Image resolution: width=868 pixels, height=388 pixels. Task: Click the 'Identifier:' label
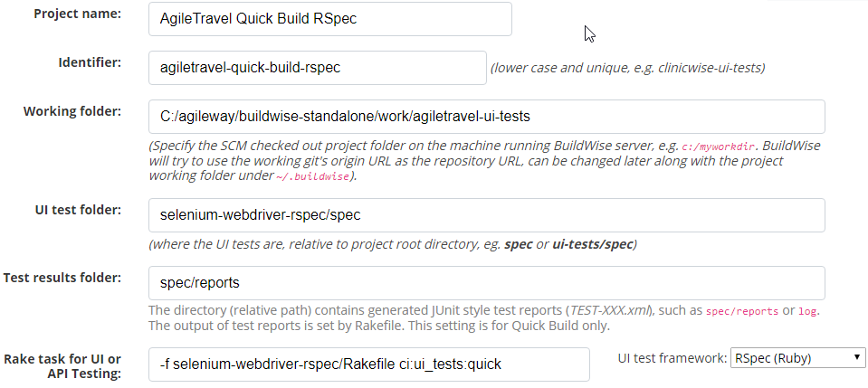click(x=90, y=62)
